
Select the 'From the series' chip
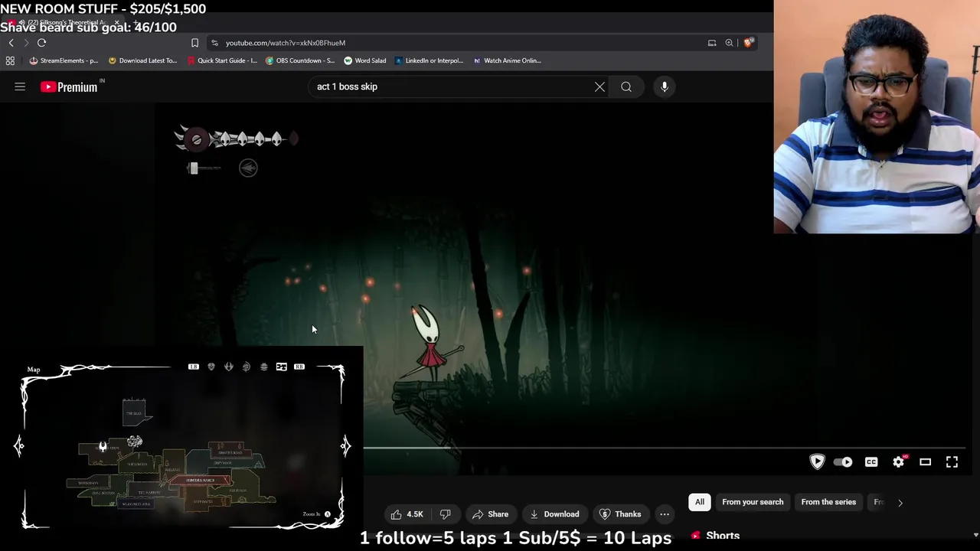pos(828,502)
